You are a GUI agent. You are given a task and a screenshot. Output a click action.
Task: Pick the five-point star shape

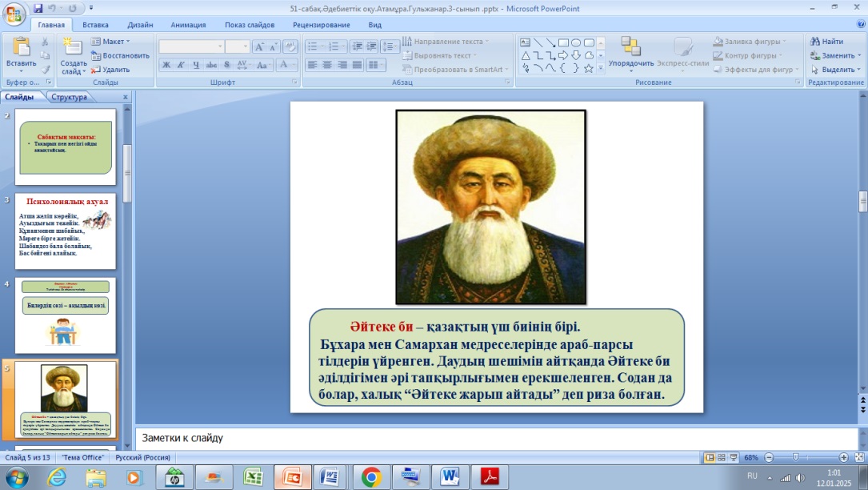[x=589, y=69]
